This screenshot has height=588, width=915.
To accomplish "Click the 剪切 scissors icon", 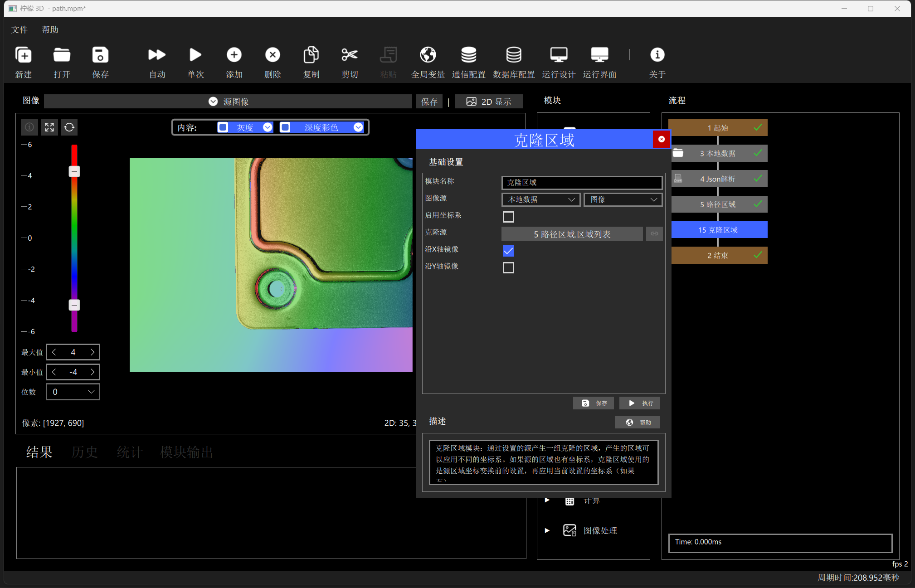I will click(x=350, y=55).
